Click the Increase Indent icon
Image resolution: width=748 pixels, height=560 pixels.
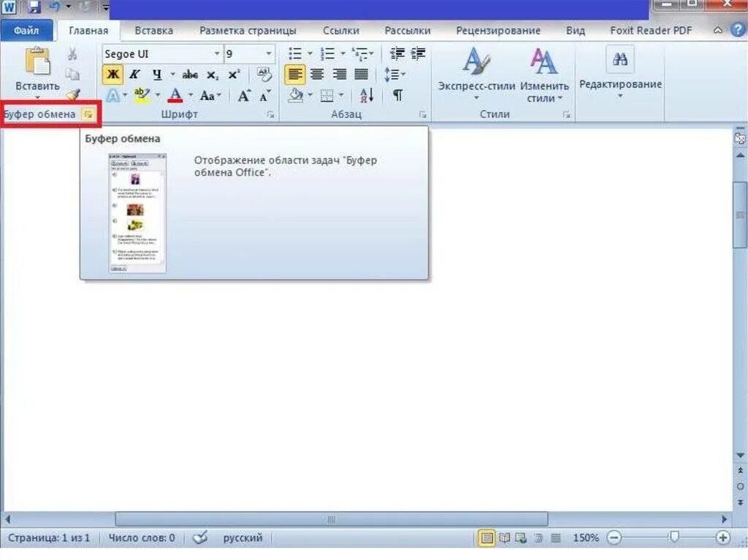pos(419,53)
